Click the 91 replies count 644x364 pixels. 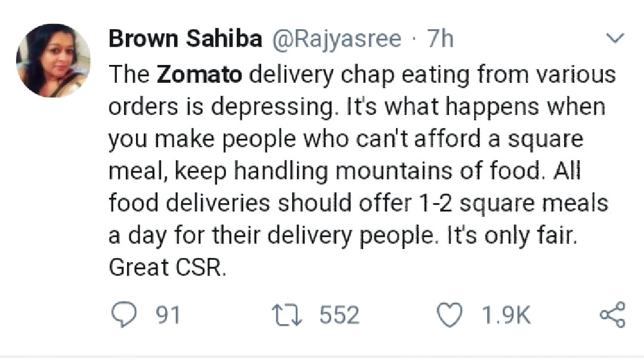pyautogui.click(x=167, y=315)
